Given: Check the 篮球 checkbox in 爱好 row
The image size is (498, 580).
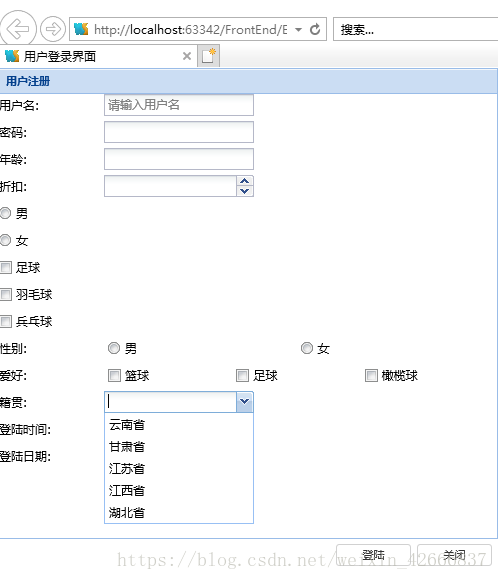Looking at the screenshot, I should 114,375.
